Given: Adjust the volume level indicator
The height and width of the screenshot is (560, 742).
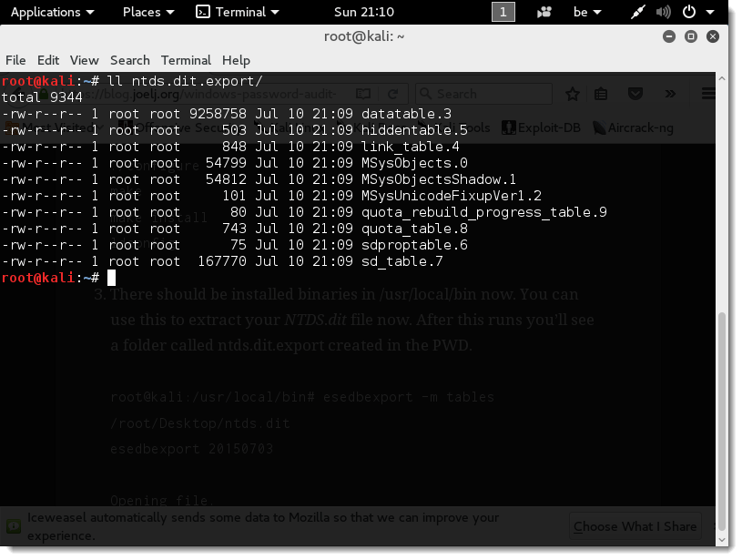Looking at the screenshot, I should point(662,12).
